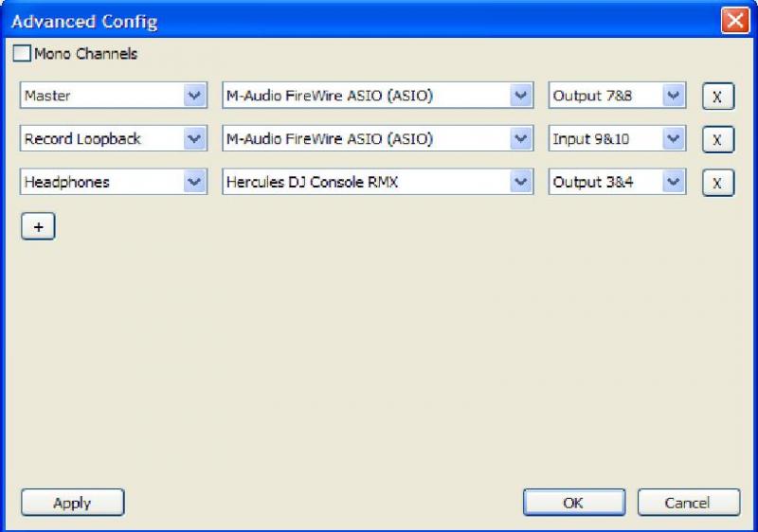Expand the Hercules DJ Console RMX dropdown
The image size is (758, 532).
coord(377,182)
